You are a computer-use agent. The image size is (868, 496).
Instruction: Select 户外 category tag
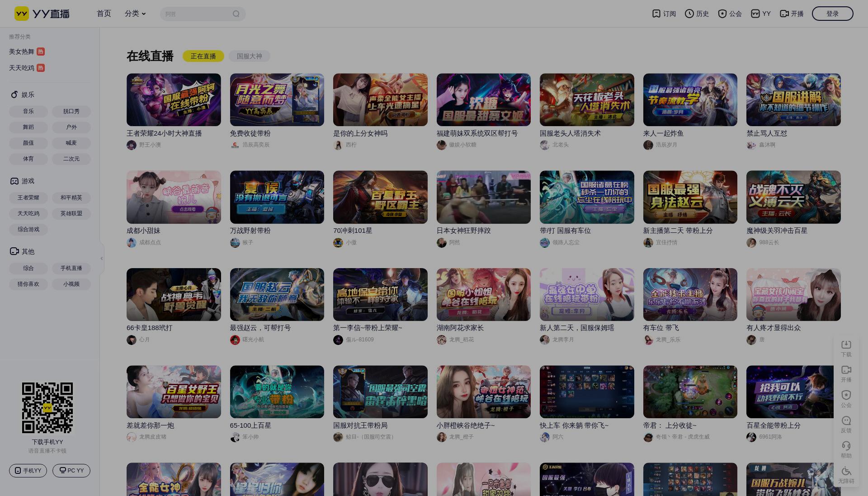pos(71,127)
